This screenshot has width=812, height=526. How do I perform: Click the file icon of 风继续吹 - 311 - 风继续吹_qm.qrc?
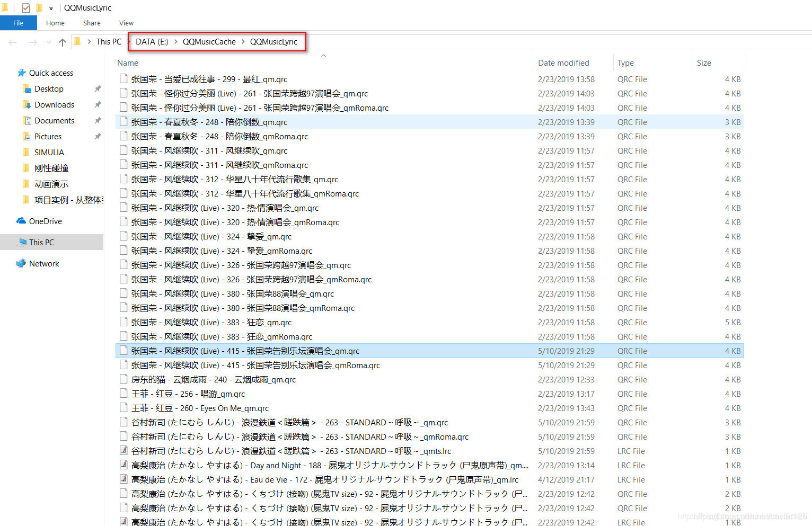(x=123, y=150)
